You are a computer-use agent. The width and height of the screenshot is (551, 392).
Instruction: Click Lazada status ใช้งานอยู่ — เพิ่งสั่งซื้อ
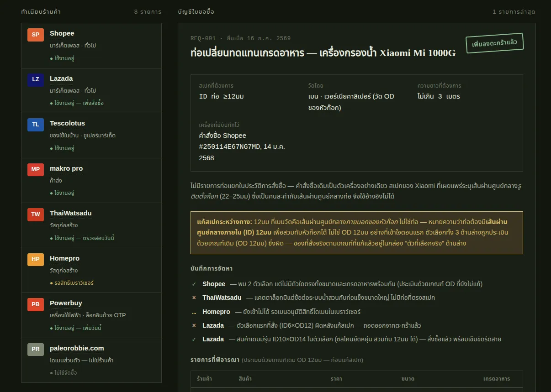tap(77, 103)
